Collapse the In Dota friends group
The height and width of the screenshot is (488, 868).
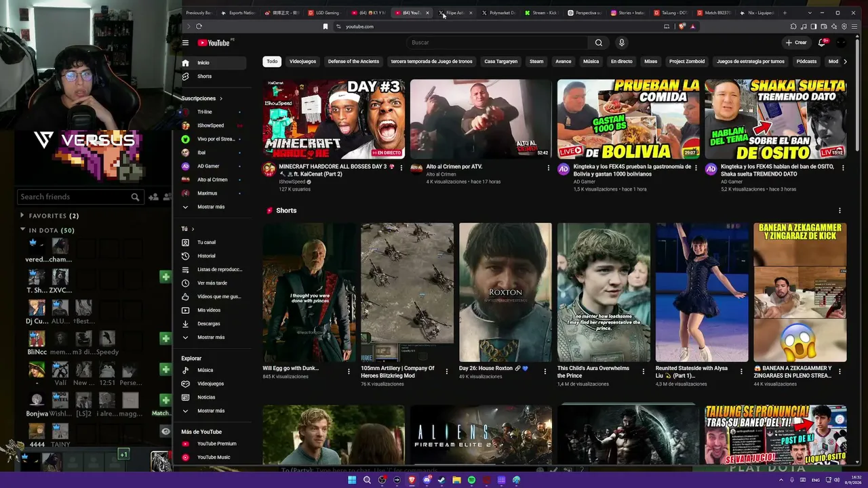pos(22,230)
